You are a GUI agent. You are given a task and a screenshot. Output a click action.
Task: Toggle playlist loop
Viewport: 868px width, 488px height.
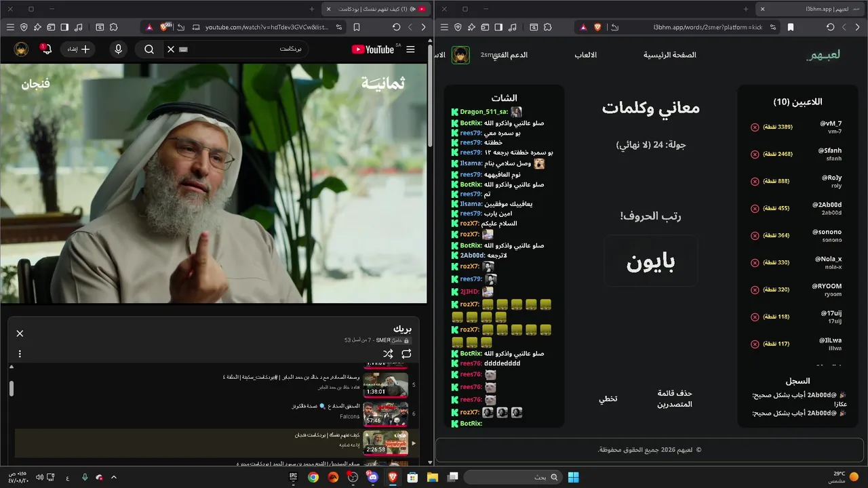click(406, 354)
